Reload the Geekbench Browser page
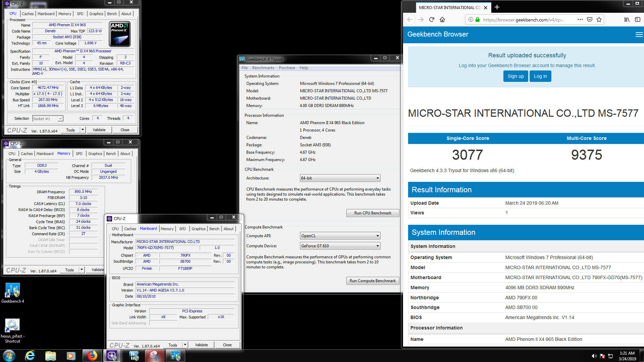Screen dimensions: 644x362 (432, 19)
